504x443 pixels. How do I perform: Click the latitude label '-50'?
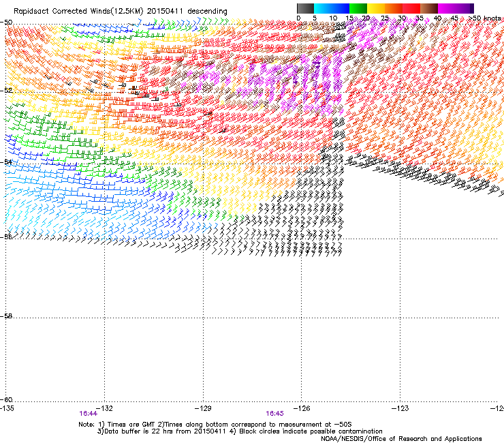tap(6, 22)
